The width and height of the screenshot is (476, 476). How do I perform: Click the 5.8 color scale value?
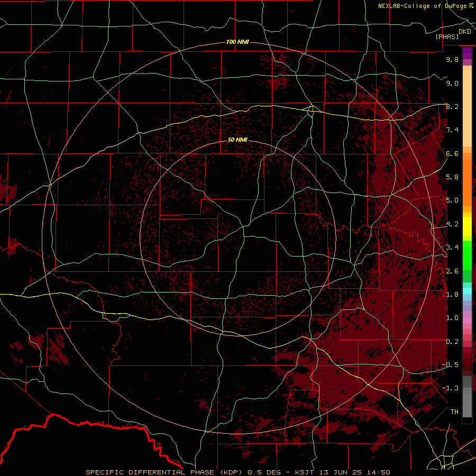point(452,177)
